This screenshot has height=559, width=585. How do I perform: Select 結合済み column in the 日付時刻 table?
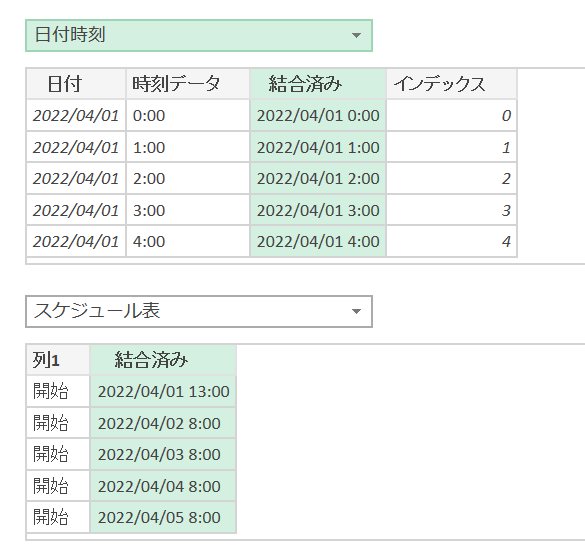[318, 84]
